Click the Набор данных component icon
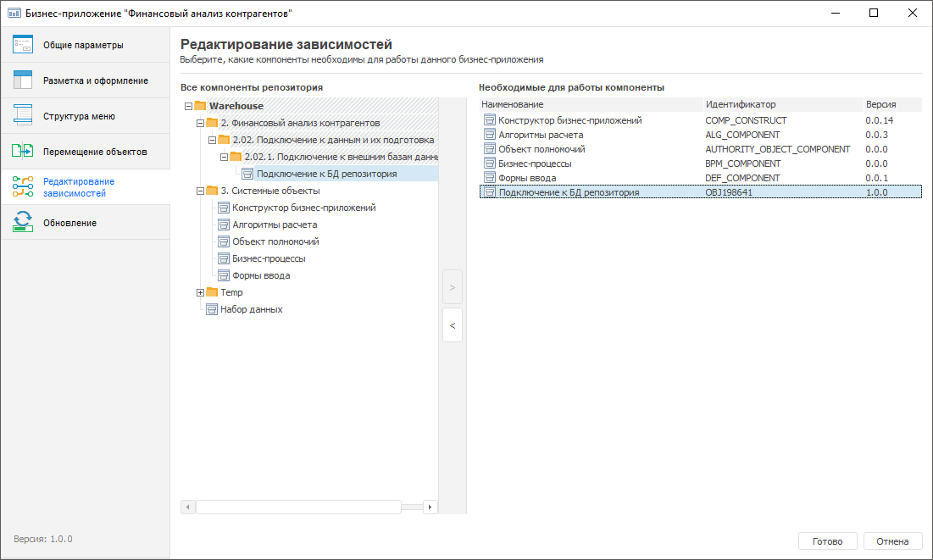933x560 pixels. point(212,309)
